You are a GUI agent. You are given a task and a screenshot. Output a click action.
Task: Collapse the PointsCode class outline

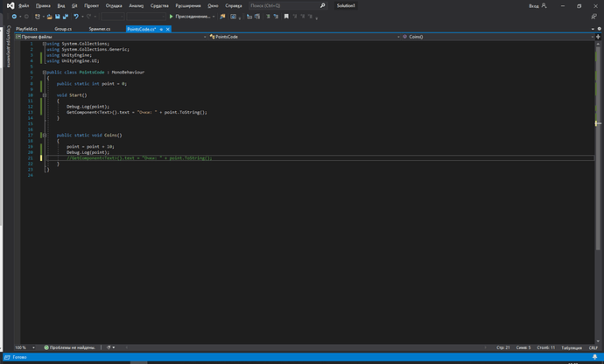click(45, 72)
